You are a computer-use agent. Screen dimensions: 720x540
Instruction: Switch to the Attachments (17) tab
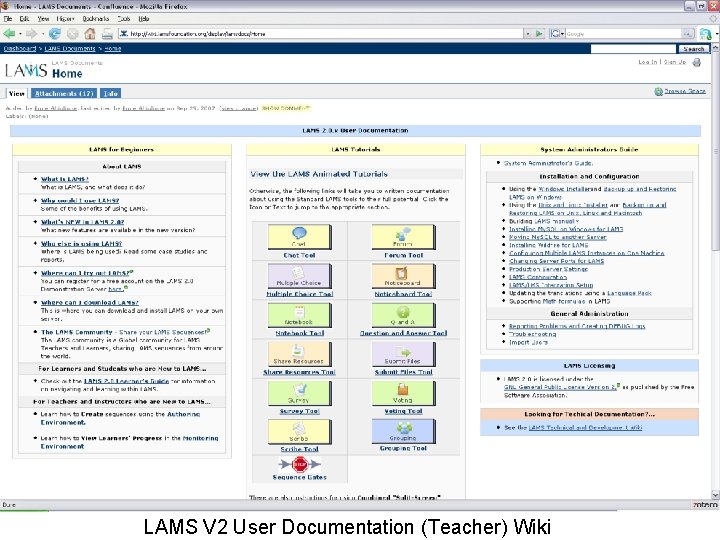(64, 93)
